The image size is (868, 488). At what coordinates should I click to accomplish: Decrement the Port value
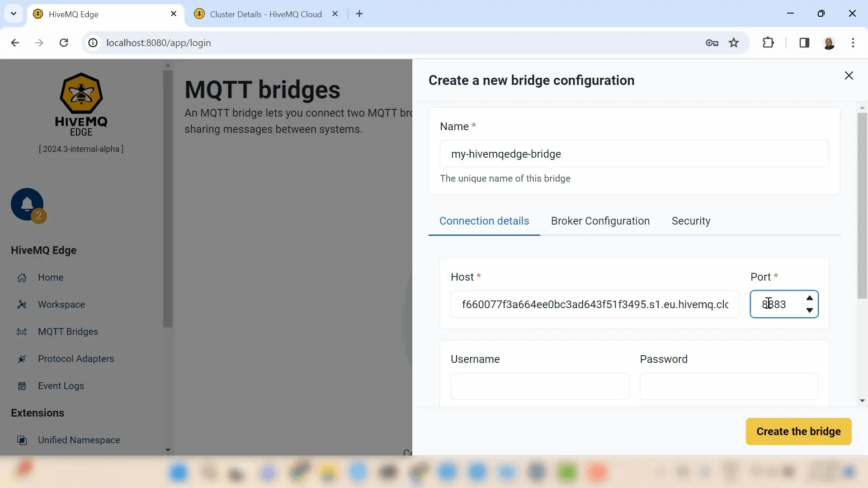click(810, 310)
